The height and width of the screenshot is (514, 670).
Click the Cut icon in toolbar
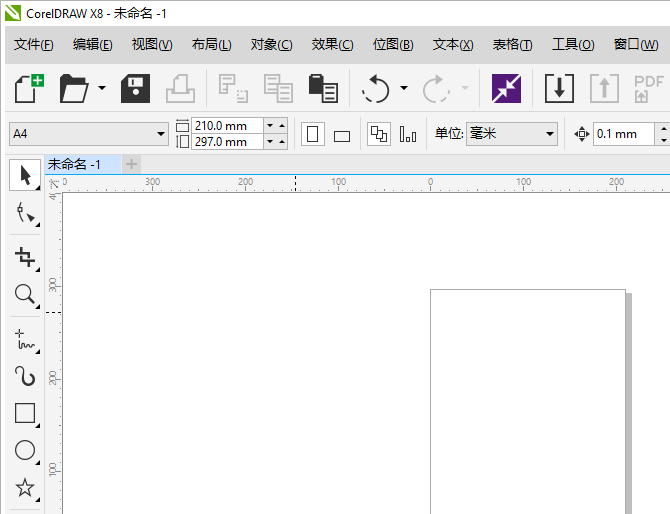(x=233, y=88)
